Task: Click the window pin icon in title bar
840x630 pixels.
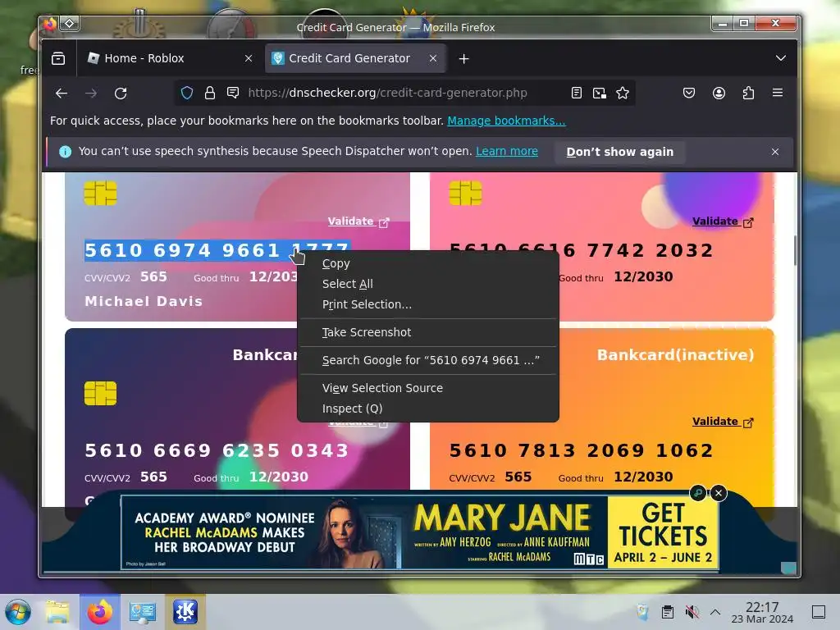Action: [x=70, y=24]
